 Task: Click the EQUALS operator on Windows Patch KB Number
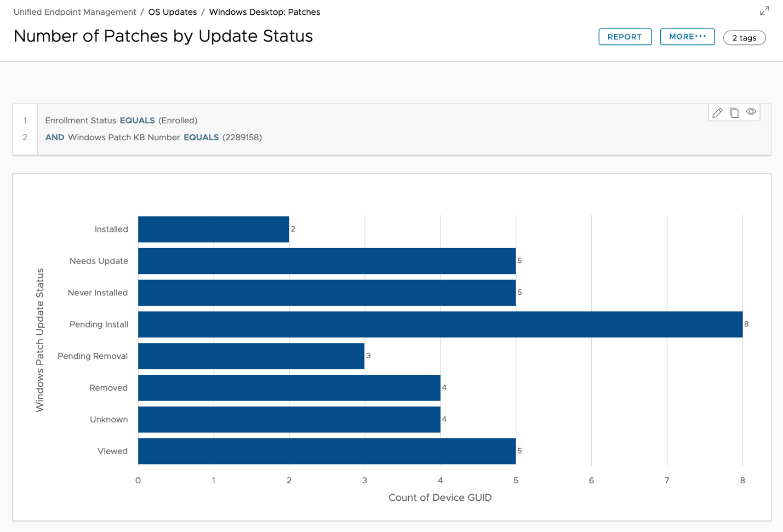(x=201, y=138)
